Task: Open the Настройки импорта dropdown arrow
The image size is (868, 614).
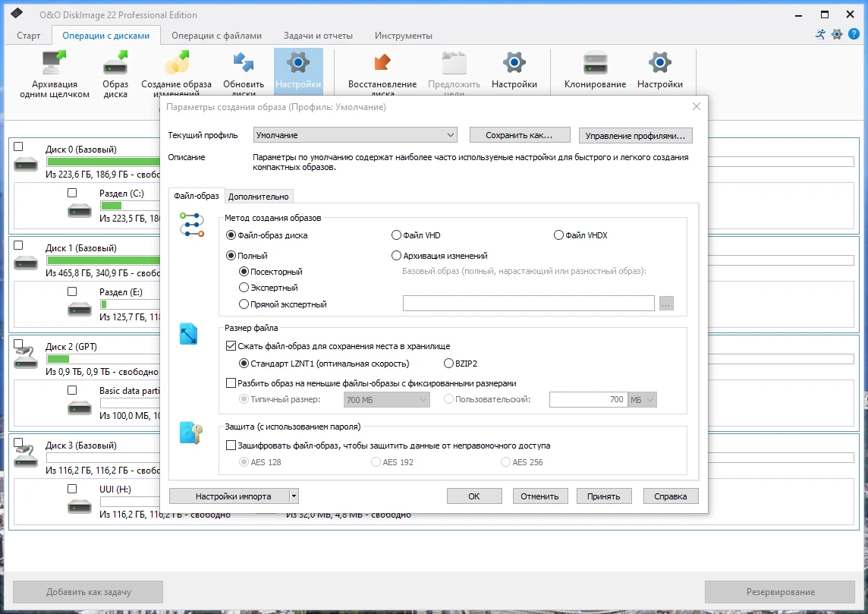Action: (x=294, y=496)
